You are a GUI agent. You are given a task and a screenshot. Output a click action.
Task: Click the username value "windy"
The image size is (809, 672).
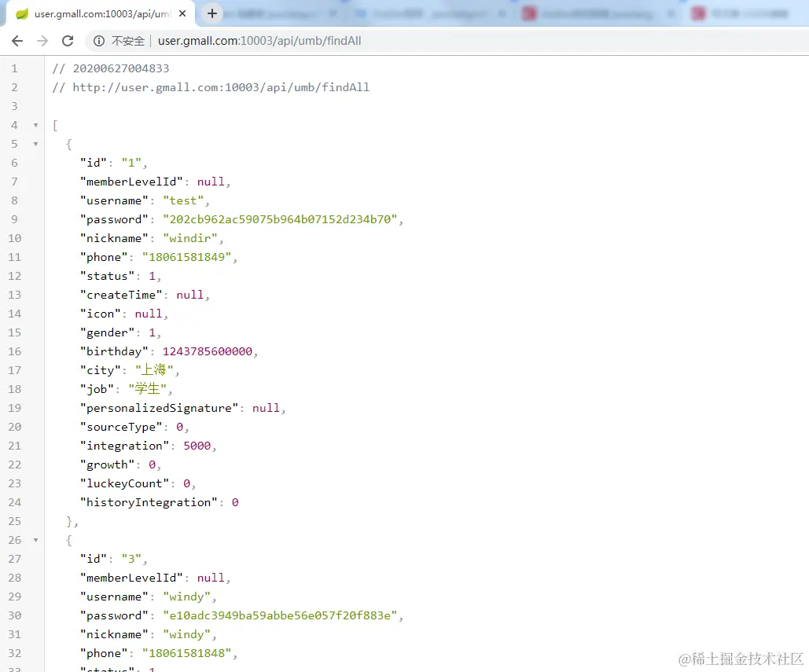pos(187,597)
